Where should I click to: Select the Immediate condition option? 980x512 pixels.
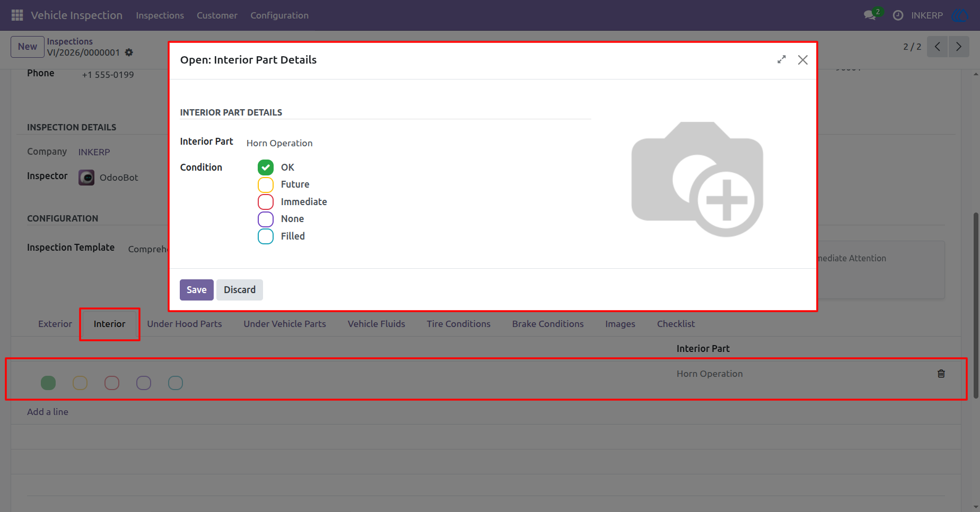pos(266,202)
